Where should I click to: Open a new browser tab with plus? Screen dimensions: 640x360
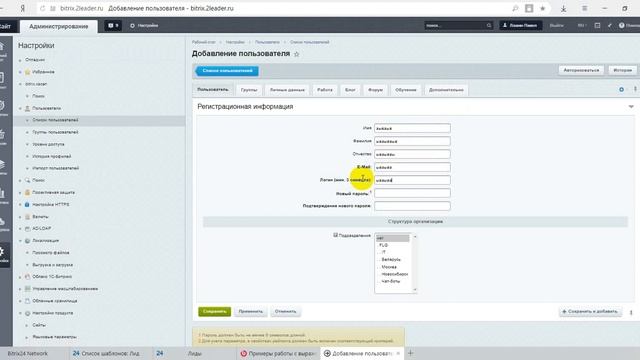pos(411,353)
